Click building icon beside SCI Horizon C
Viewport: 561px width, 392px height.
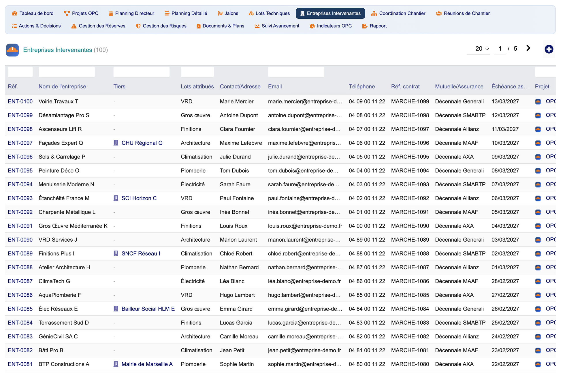(116, 198)
